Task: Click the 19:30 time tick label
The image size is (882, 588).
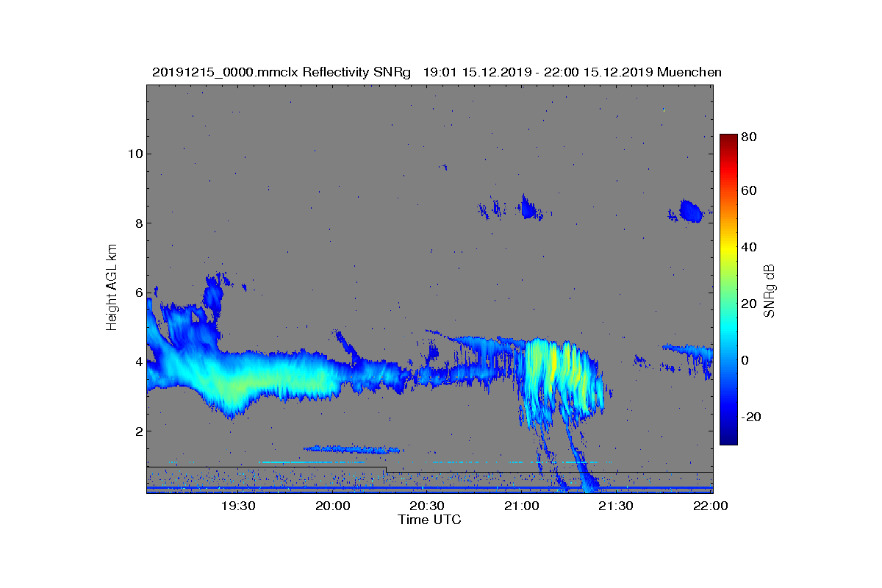Action: click(x=238, y=506)
